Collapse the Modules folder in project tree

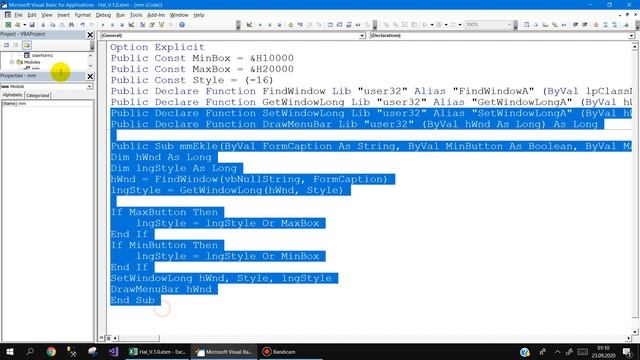pyautogui.click(x=12, y=62)
